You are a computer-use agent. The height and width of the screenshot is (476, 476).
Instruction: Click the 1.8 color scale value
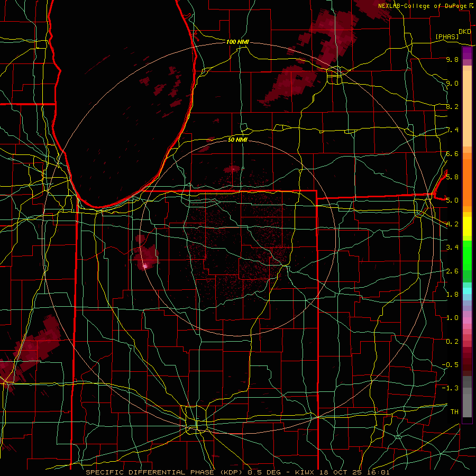tap(452, 294)
